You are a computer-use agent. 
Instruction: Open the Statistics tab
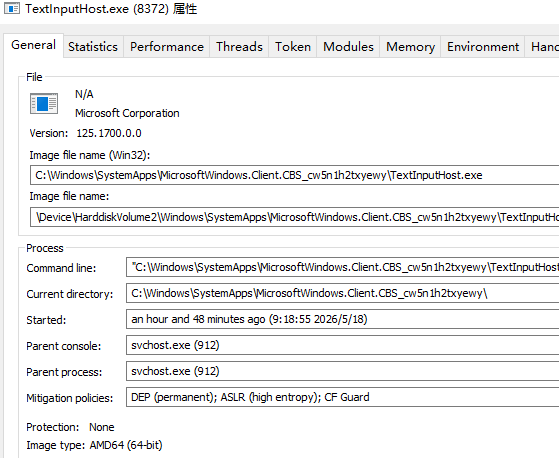pyautogui.click(x=93, y=47)
